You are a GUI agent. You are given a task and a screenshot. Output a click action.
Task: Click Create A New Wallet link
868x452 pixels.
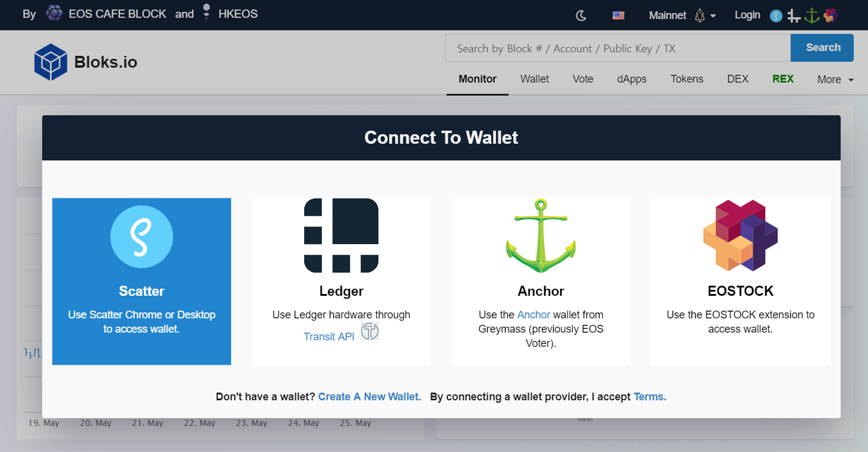coord(370,397)
